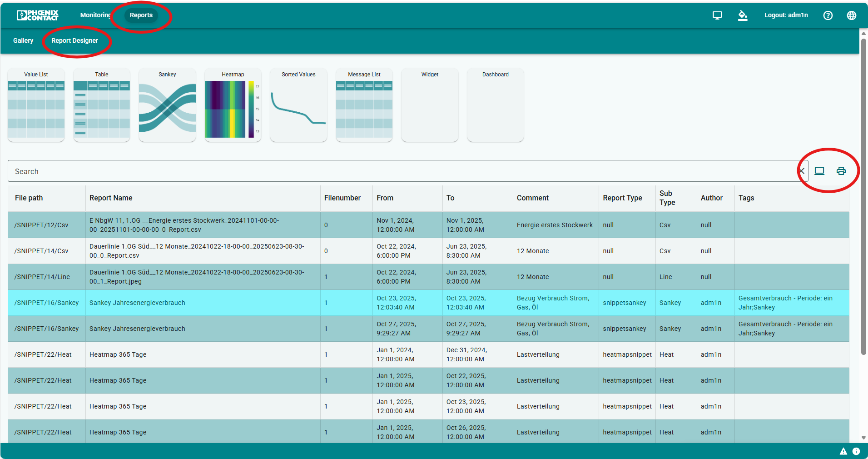Select the Heatmap report template
868x459 pixels.
pyautogui.click(x=233, y=105)
